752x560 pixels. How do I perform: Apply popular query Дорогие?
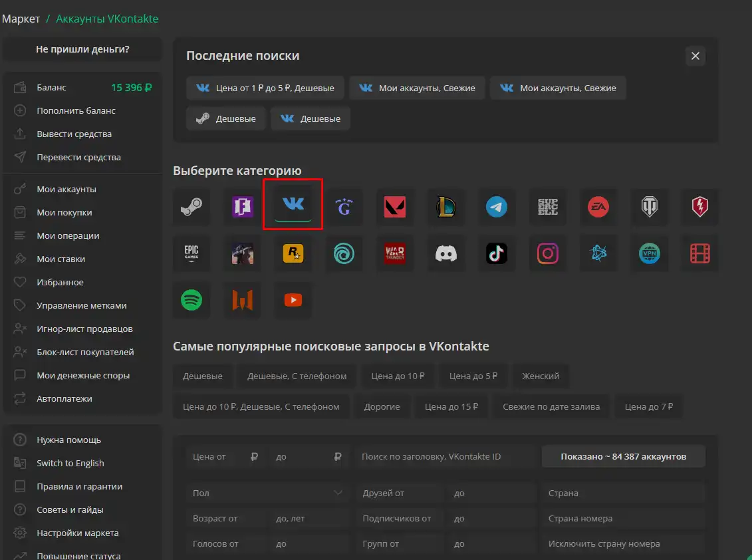pyautogui.click(x=382, y=406)
